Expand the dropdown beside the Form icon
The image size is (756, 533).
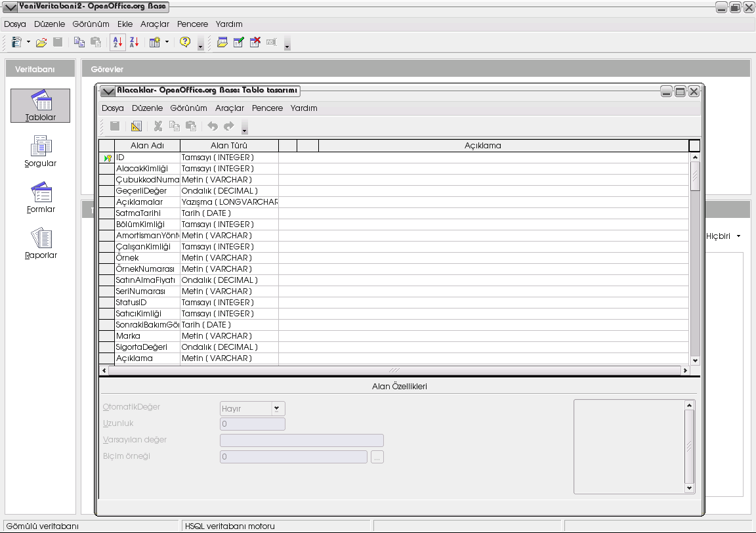tap(167, 43)
